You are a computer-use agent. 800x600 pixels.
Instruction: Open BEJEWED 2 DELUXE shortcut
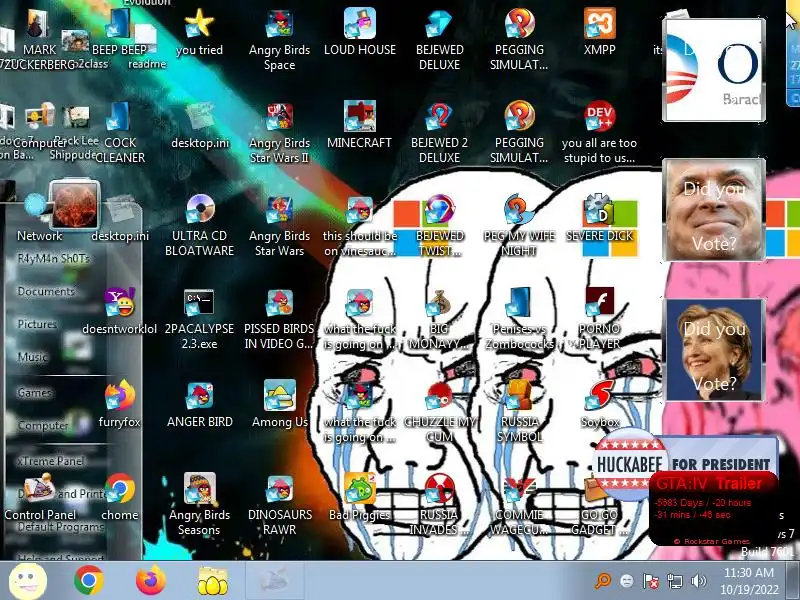(439, 117)
